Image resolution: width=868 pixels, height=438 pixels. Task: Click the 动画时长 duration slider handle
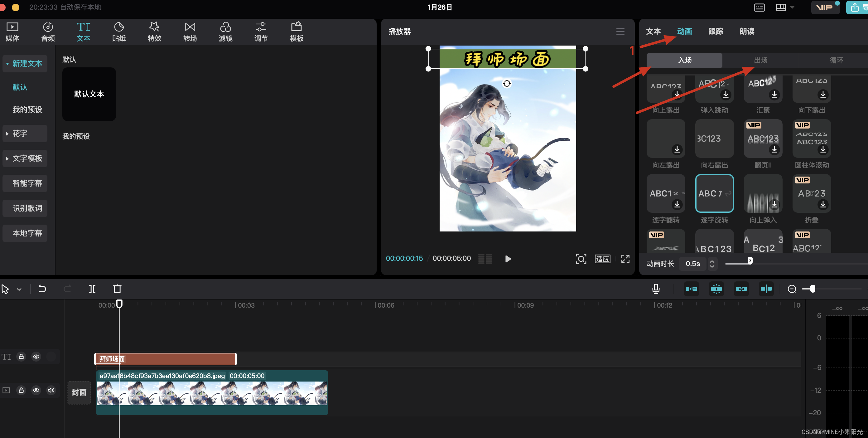750,260
